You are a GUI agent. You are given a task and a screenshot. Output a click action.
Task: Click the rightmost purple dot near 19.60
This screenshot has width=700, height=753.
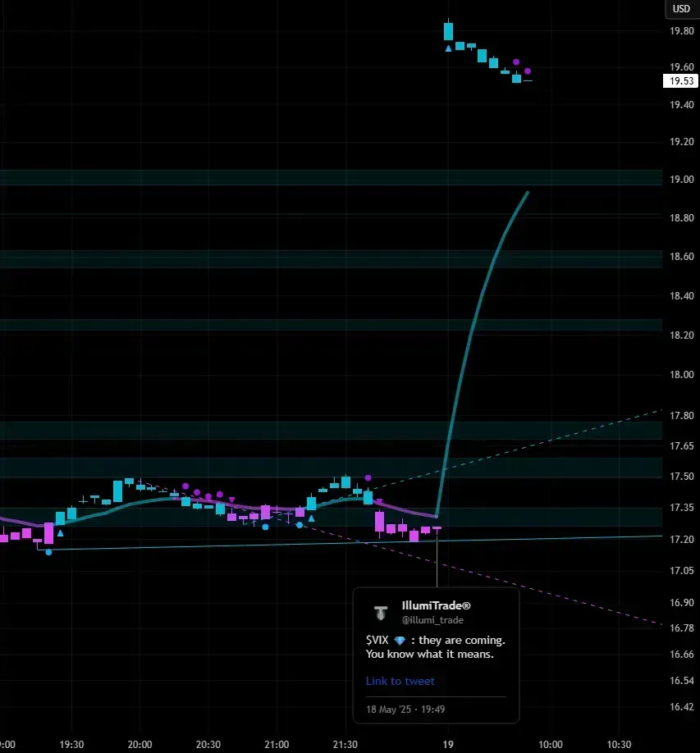[x=528, y=71]
